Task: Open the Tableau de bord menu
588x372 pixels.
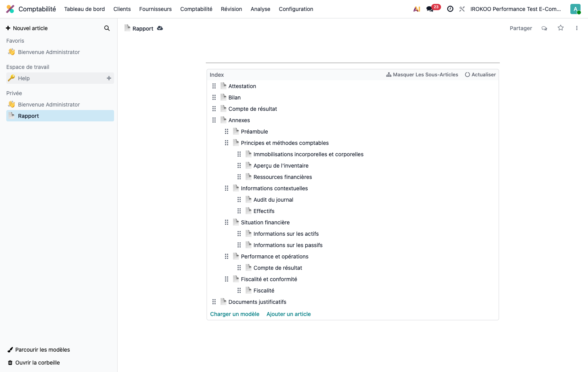Action: click(x=84, y=9)
